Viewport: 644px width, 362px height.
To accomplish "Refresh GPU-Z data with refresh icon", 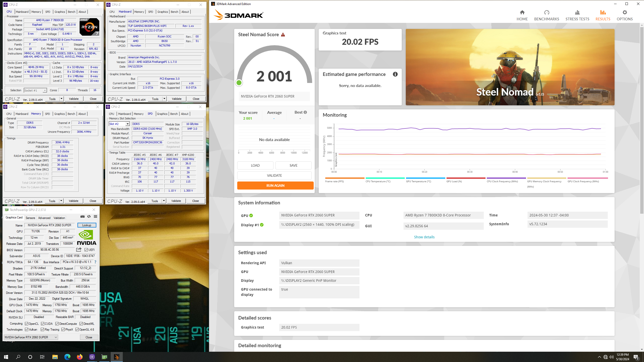I will click(x=89, y=216).
